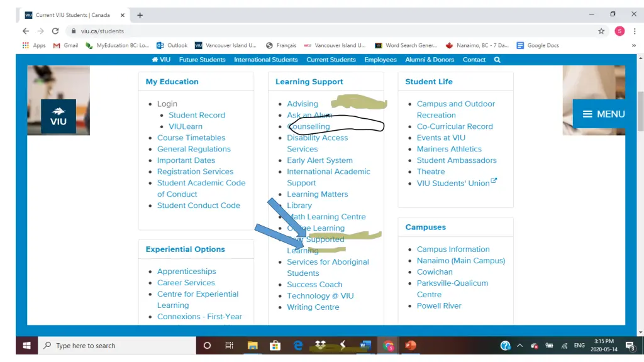Open the Nanaimo, BC weather bookmark
The width and height of the screenshot is (644, 362).
477,45
